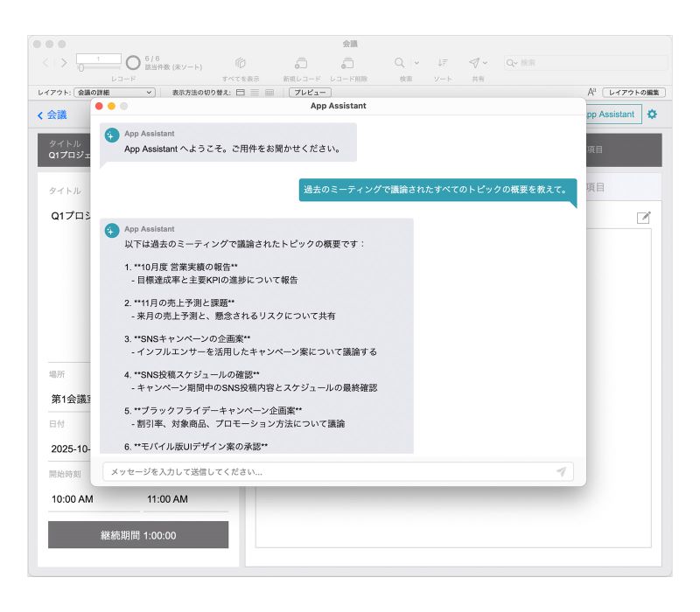The height and width of the screenshot is (612, 700).
Task: Click the プレビュー button
Action: click(x=309, y=92)
